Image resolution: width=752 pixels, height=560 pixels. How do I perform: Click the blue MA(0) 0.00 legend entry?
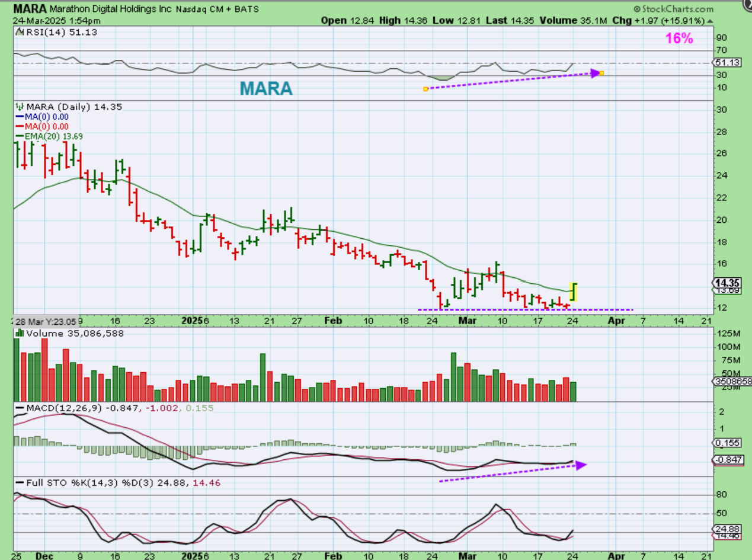pos(41,117)
